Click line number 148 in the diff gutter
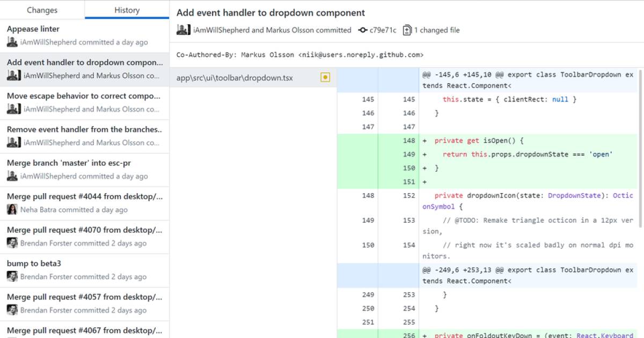The image size is (644, 338). click(409, 140)
